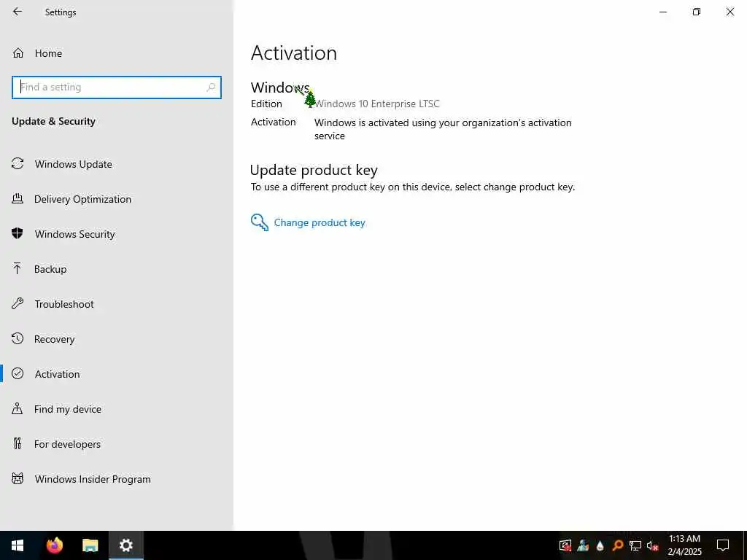Click the Windows Insider cat-face icon
747x560 pixels.
tap(18, 478)
